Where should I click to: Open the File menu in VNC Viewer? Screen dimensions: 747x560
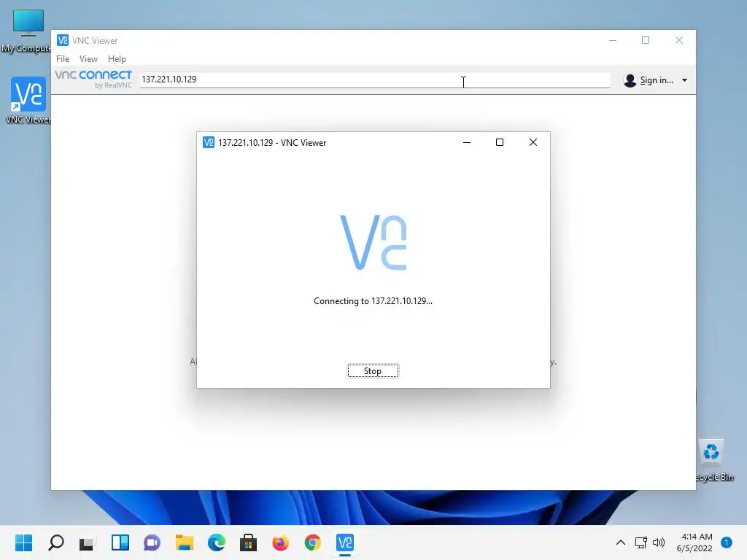63,58
